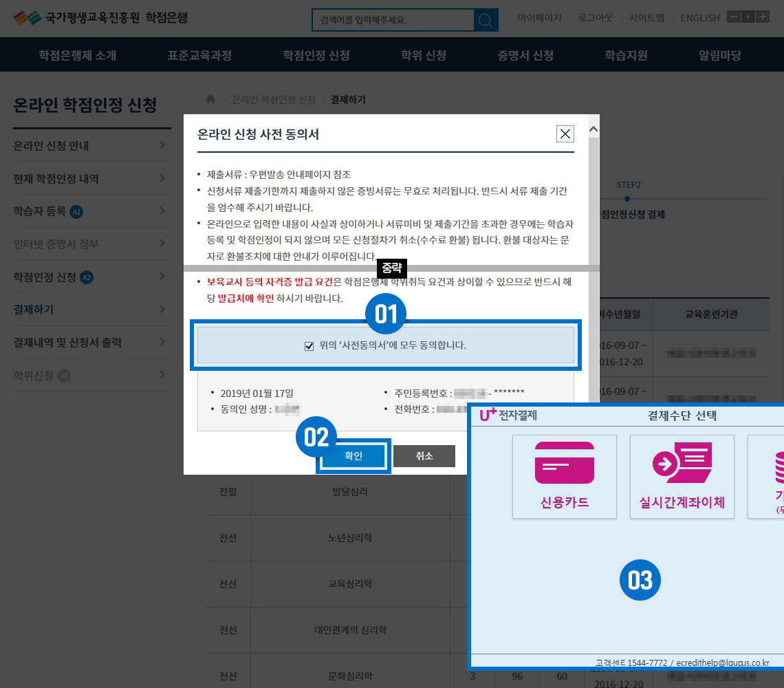Click the search magnifier icon
This screenshot has height=688, width=784.
pyautogui.click(x=486, y=20)
